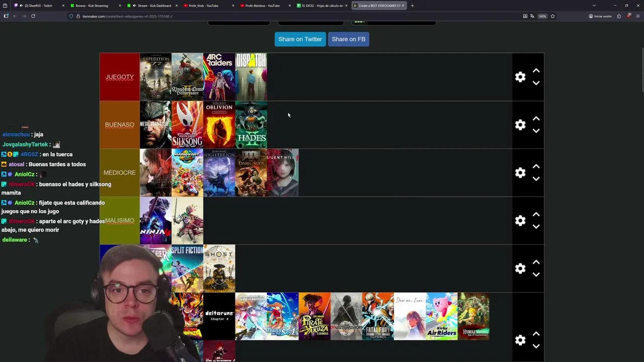Switch to Profe Akimbox YouTube tab

pyautogui.click(x=265, y=6)
